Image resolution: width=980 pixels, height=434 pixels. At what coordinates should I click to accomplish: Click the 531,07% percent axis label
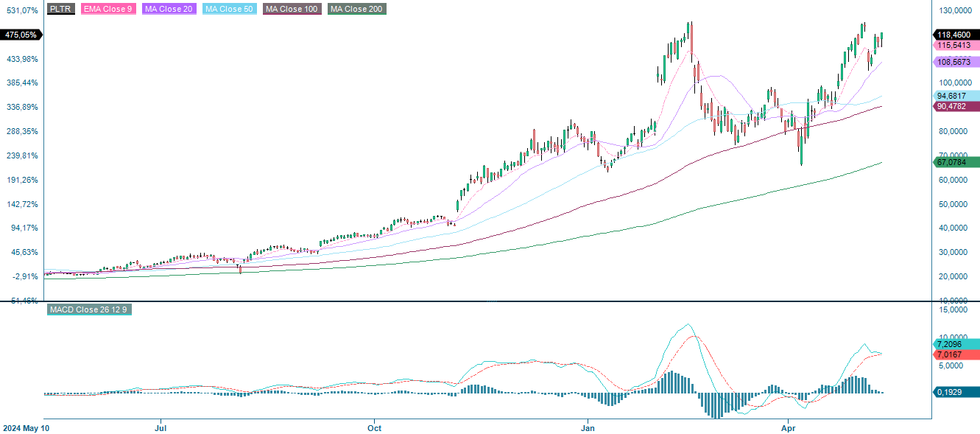[22, 10]
